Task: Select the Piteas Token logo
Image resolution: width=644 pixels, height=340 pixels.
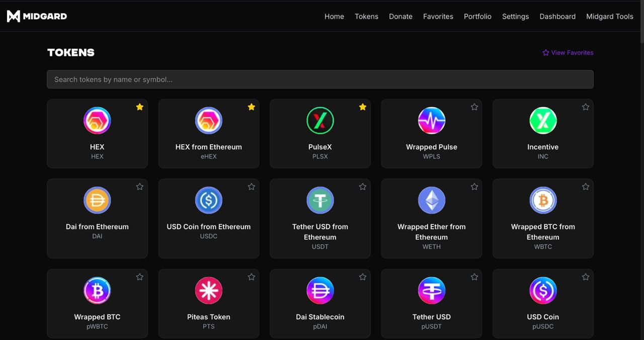Action: click(x=209, y=291)
